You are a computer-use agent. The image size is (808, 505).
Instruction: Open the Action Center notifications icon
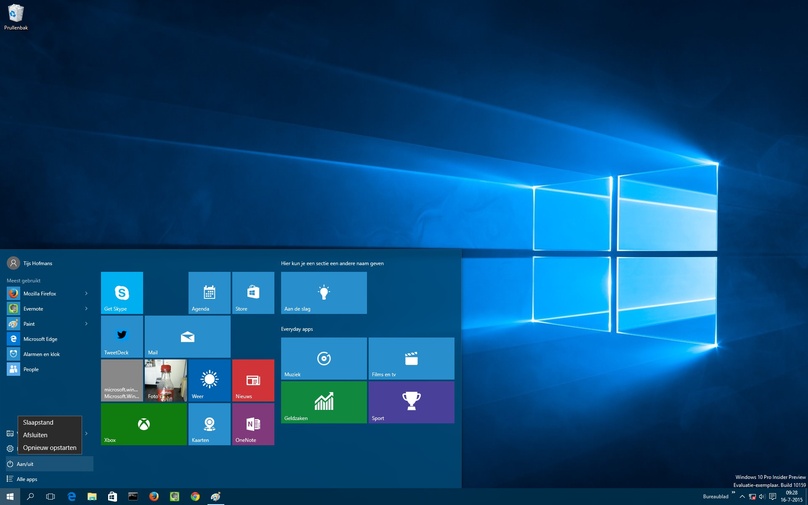click(772, 497)
